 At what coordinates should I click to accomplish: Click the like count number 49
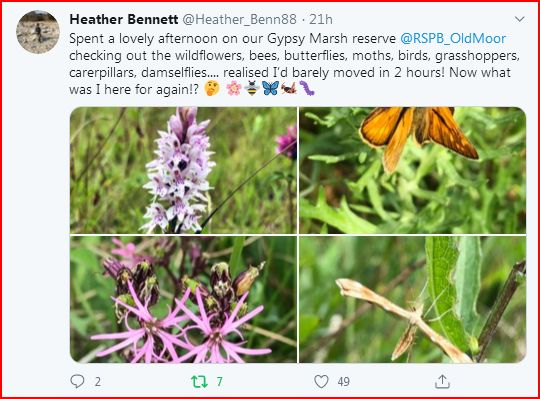click(343, 382)
